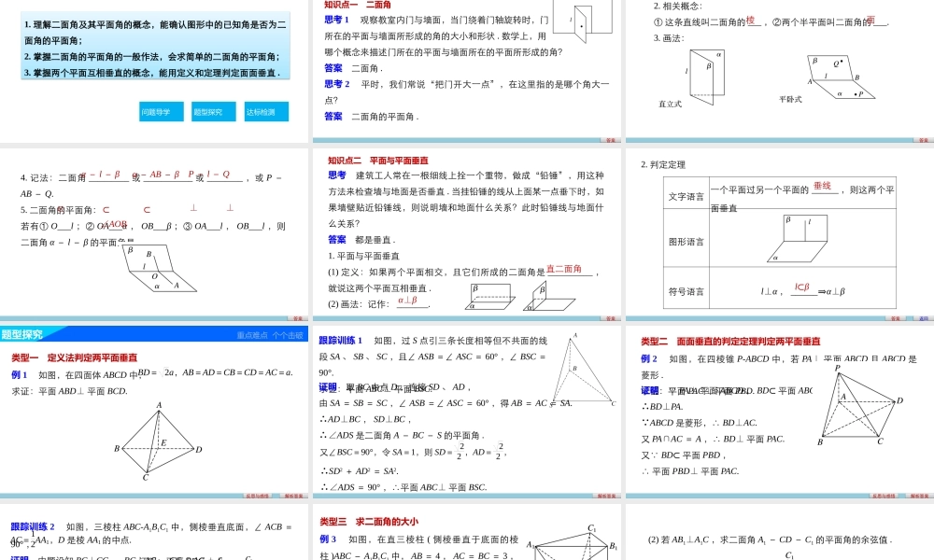Viewport: 934px width, 560px height.
Task: Click the 答案 button on the 知识点一 二面角 slide
Action: click(x=609, y=139)
